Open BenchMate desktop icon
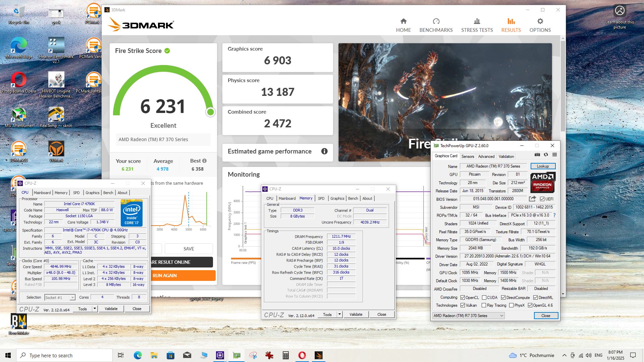644x362 pixels. coord(19,324)
